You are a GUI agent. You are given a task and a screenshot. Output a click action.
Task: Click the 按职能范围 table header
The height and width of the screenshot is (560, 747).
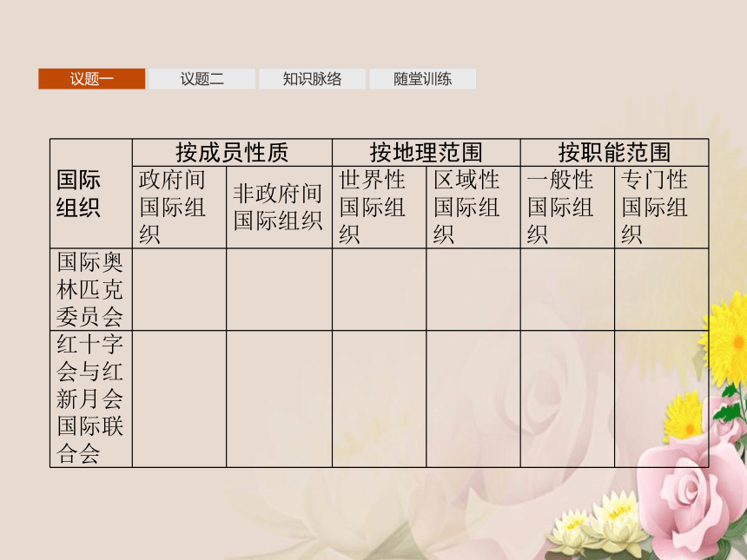[614, 153]
